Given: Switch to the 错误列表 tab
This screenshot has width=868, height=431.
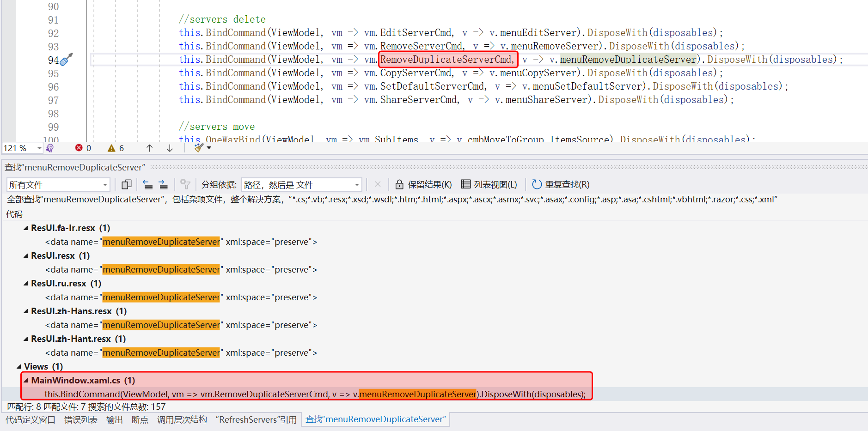Looking at the screenshot, I should pyautogui.click(x=81, y=419).
